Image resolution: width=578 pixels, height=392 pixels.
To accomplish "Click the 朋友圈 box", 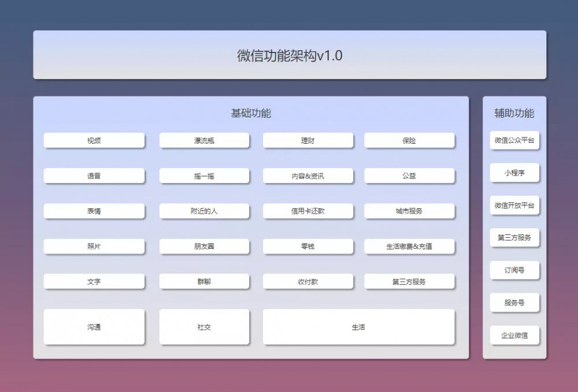I will pos(203,247).
